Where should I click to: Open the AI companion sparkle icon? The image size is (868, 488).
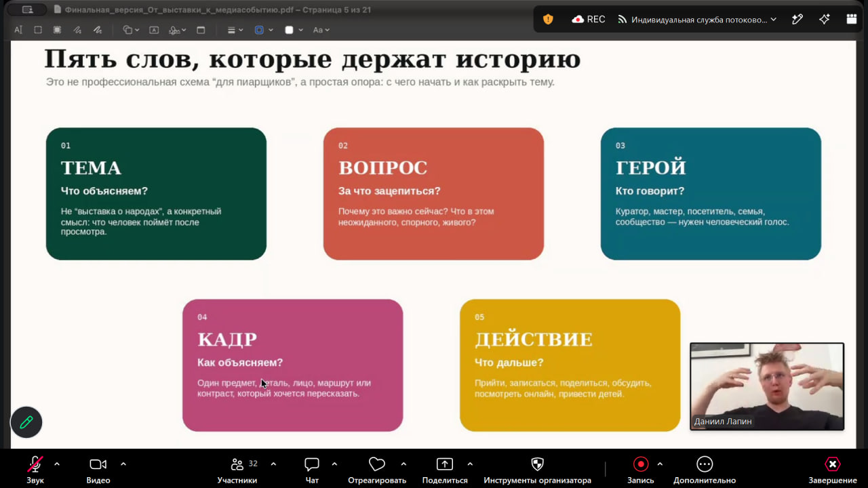pos(825,19)
